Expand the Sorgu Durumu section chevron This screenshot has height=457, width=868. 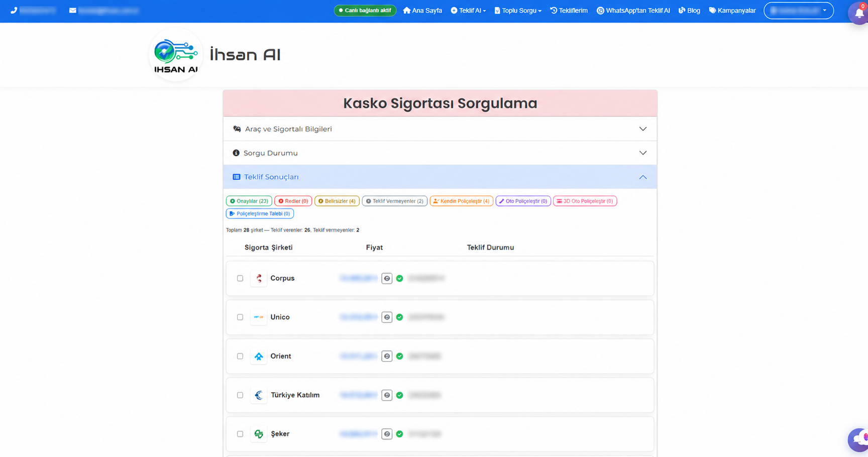point(643,153)
